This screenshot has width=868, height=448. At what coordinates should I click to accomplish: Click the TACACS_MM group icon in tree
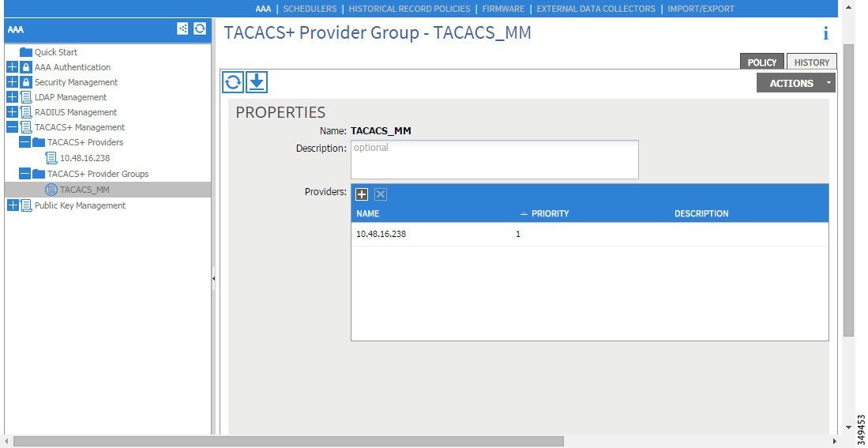coord(51,190)
